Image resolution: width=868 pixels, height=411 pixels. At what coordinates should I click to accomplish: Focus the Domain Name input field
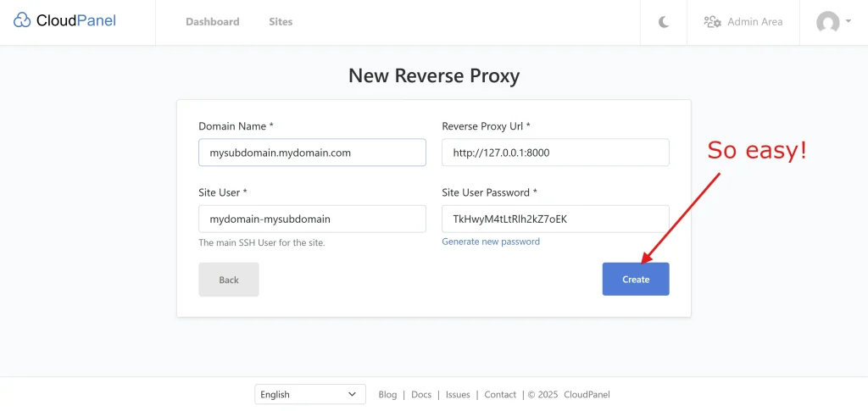[312, 153]
